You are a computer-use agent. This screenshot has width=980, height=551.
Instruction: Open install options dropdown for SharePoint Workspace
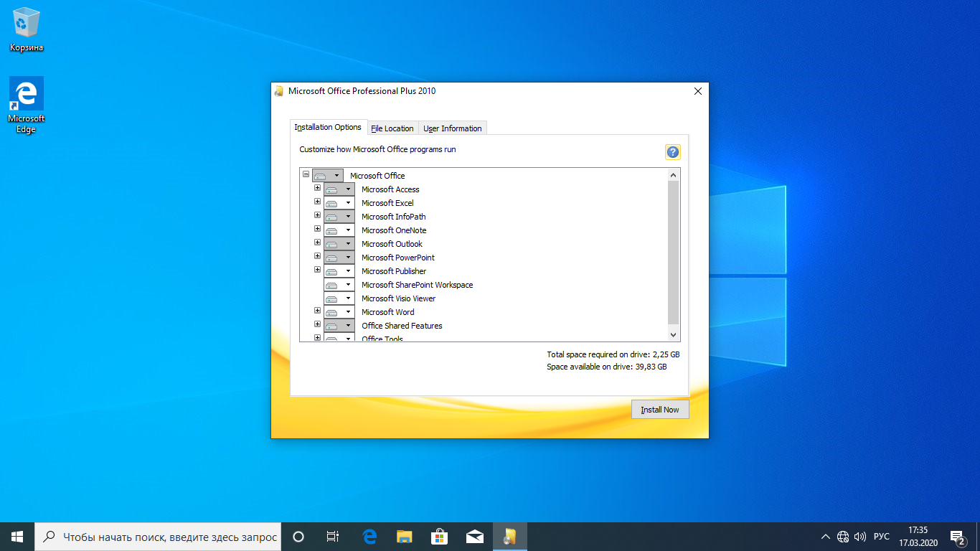coord(339,285)
